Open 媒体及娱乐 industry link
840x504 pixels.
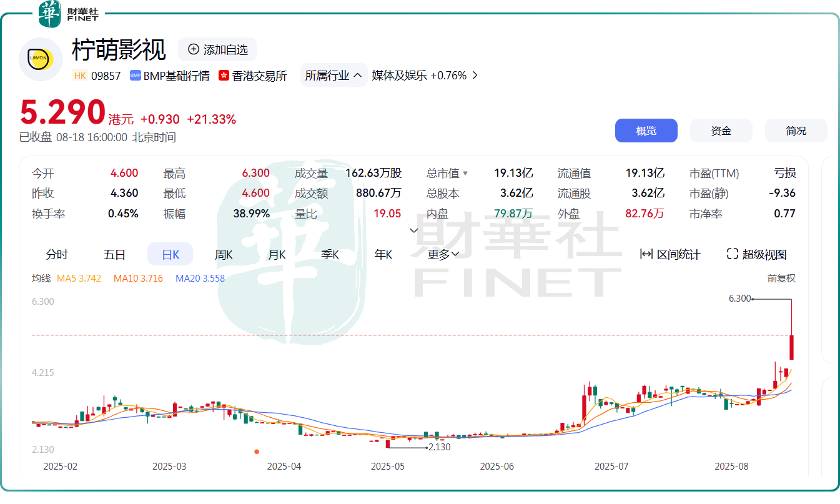point(400,76)
